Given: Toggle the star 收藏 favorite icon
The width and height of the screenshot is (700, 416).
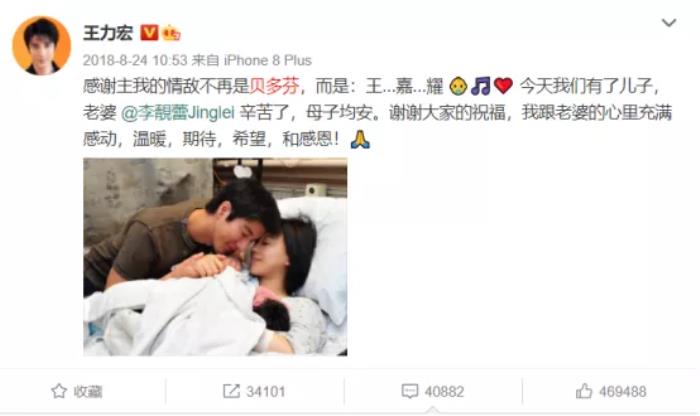Looking at the screenshot, I should click(59, 391).
